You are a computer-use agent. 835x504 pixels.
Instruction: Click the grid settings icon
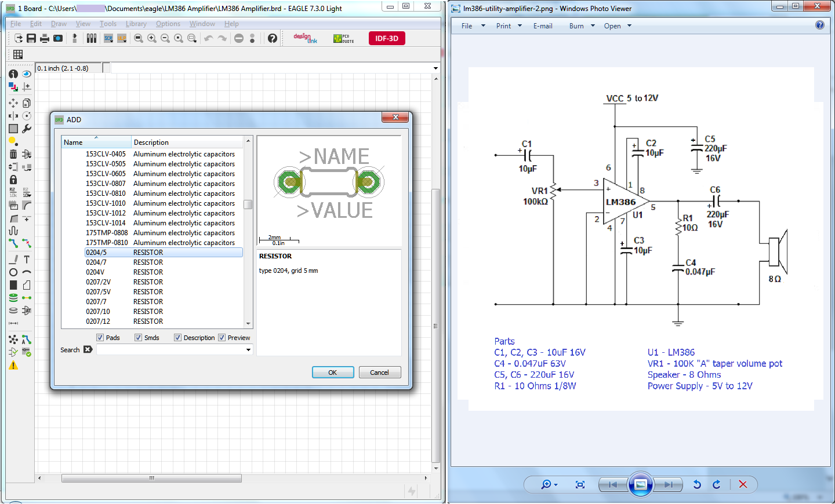18,54
